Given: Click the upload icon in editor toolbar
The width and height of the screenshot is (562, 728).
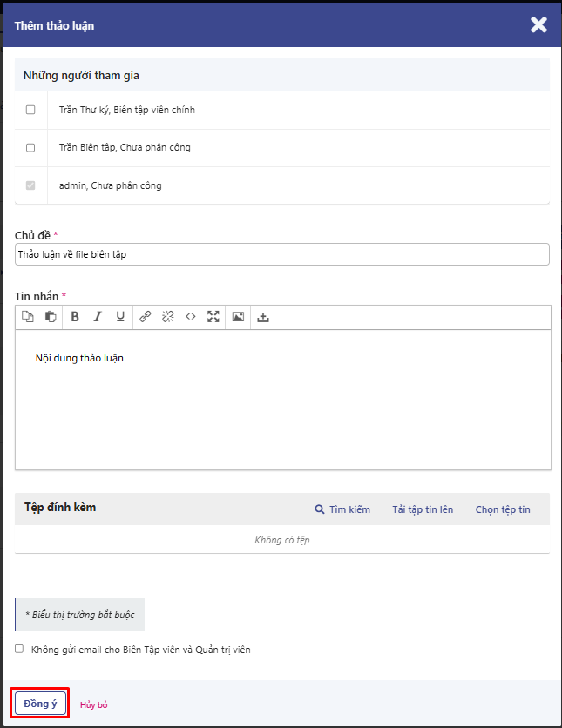Looking at the screenshot, I should (263, 317).
